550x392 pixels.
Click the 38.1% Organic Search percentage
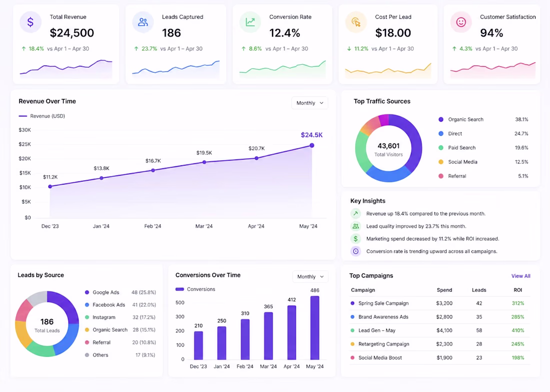521,119
